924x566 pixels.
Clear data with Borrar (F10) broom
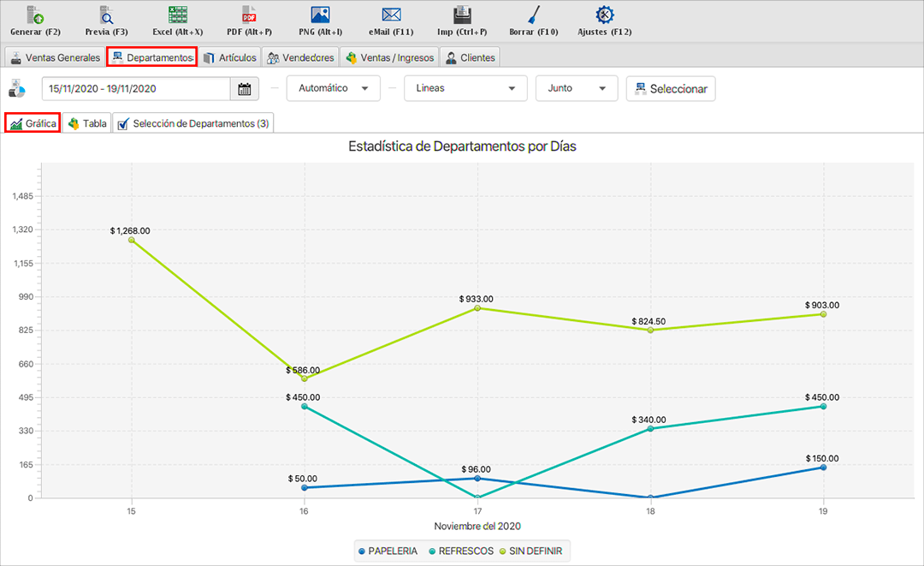coord(534,15)
